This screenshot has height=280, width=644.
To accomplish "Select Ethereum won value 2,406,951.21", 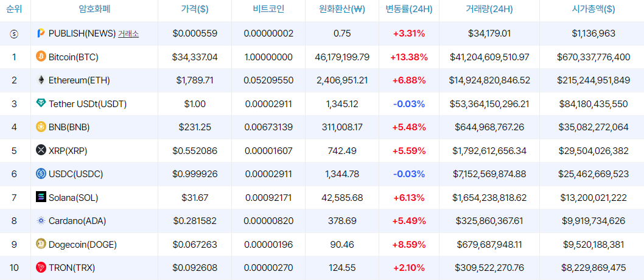I will 342,80.
